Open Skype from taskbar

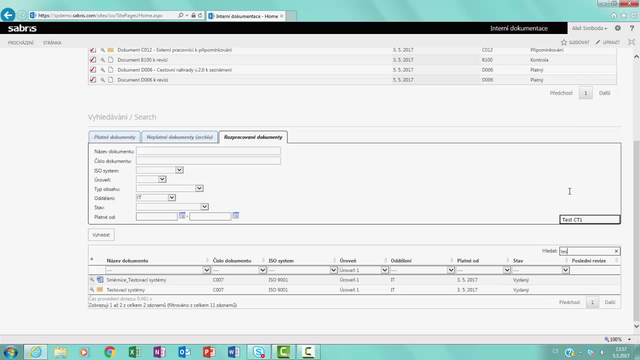[258, 352]
